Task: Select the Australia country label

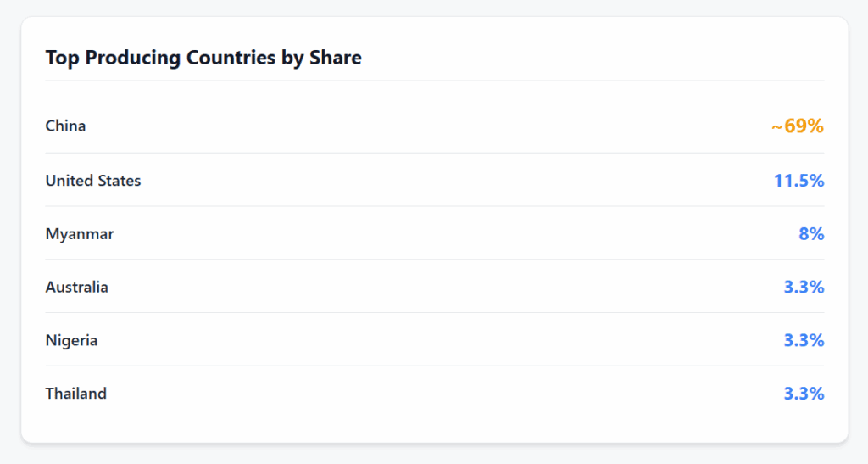Action: (77, 287)
